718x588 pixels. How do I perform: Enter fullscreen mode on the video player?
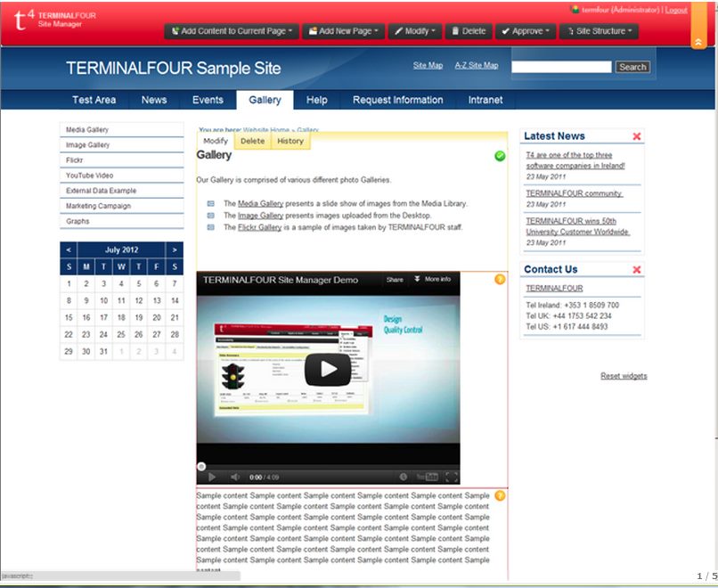pos(452,478)
